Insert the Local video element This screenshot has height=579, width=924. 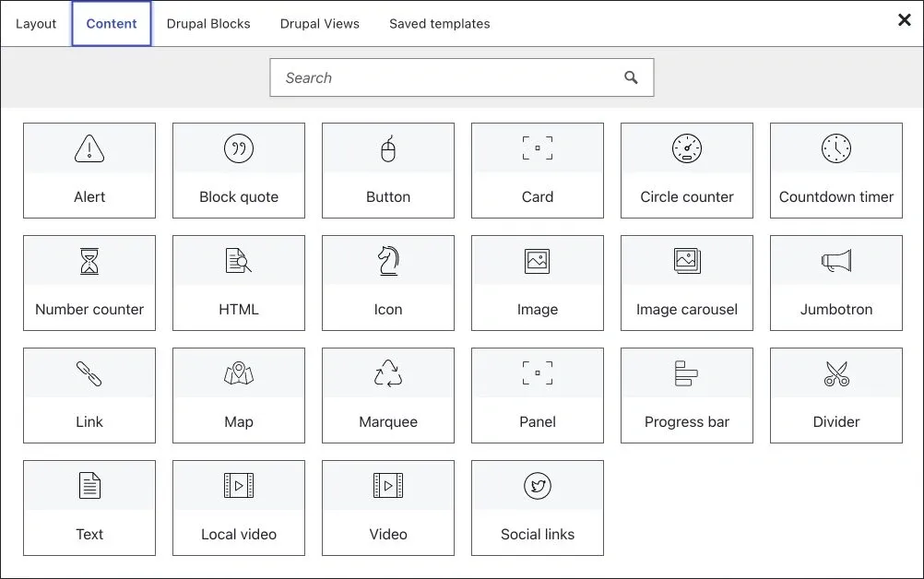click(x=239, y=508)
